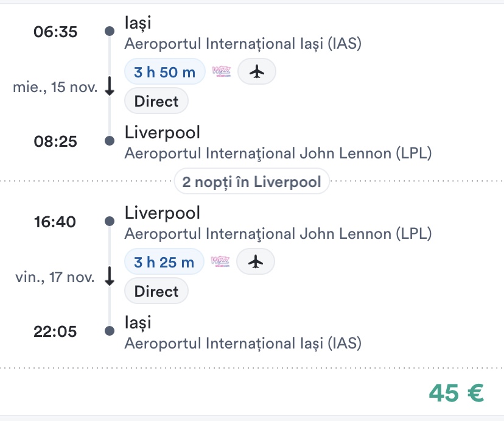Click the Direct badge under the 3 h 50 m flight

coord(156,101)
